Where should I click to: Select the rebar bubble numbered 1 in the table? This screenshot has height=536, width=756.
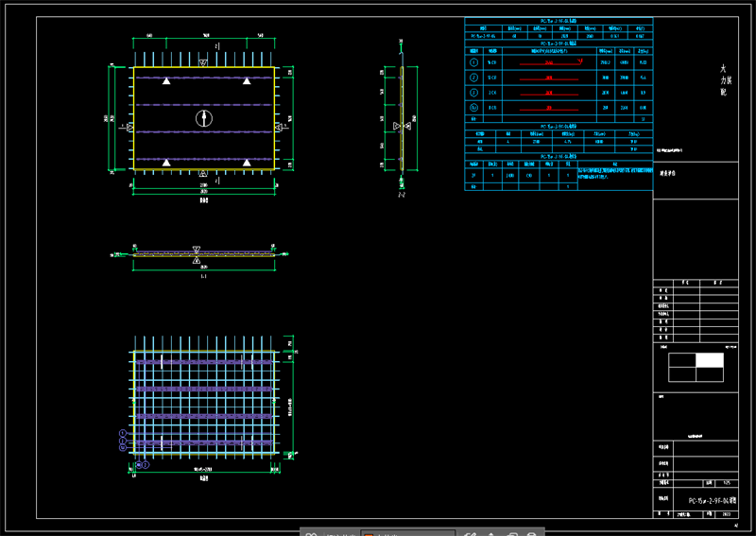coord(473,62)
